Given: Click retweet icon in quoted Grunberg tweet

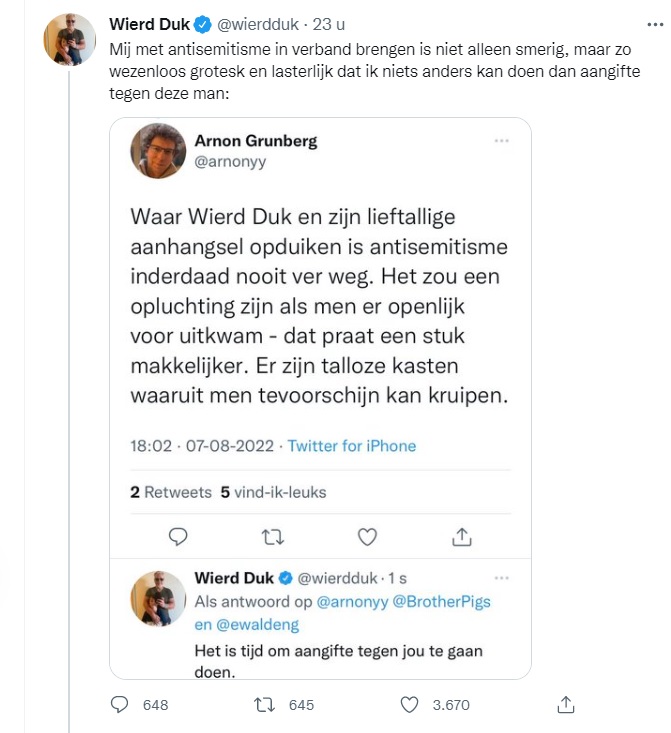Looking at the screenshot, I should pos(272,537).
